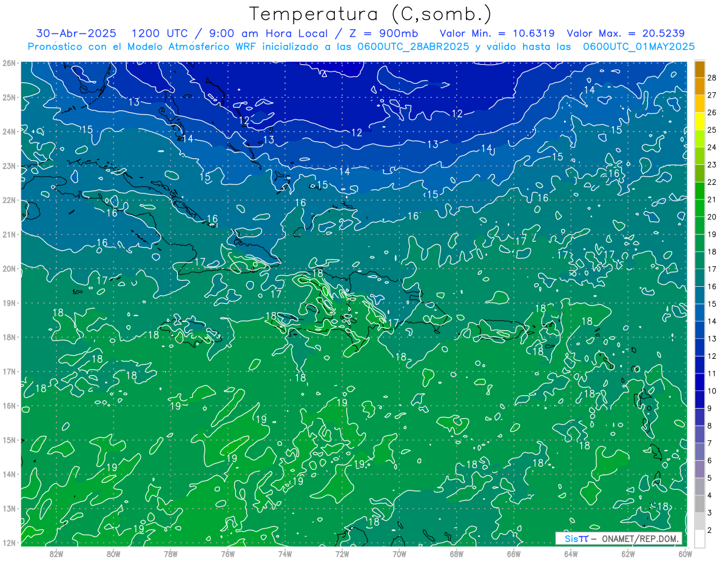728x562 pixels.
Task: Click the 12N latitude axis label
Action: pos(8,543)
